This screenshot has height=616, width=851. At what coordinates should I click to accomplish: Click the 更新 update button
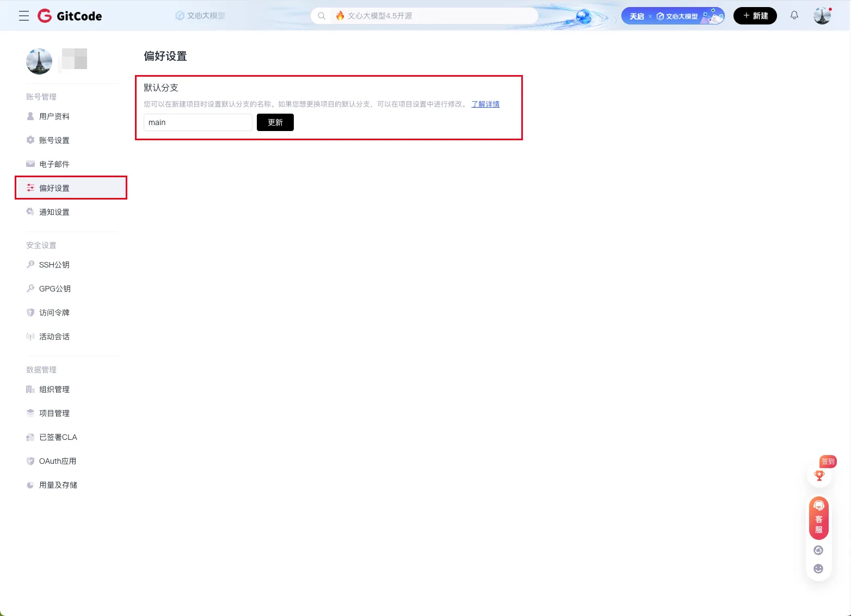(x=275, y=122)
